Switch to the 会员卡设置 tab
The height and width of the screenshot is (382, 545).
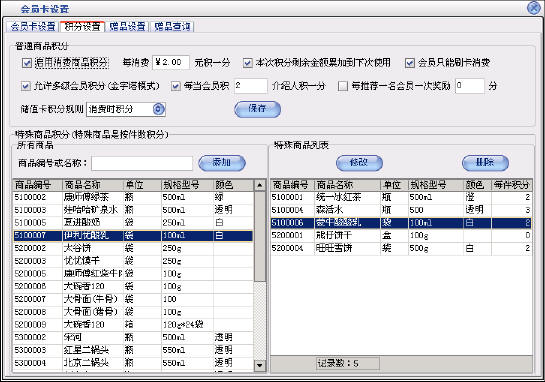click(33, 26)
